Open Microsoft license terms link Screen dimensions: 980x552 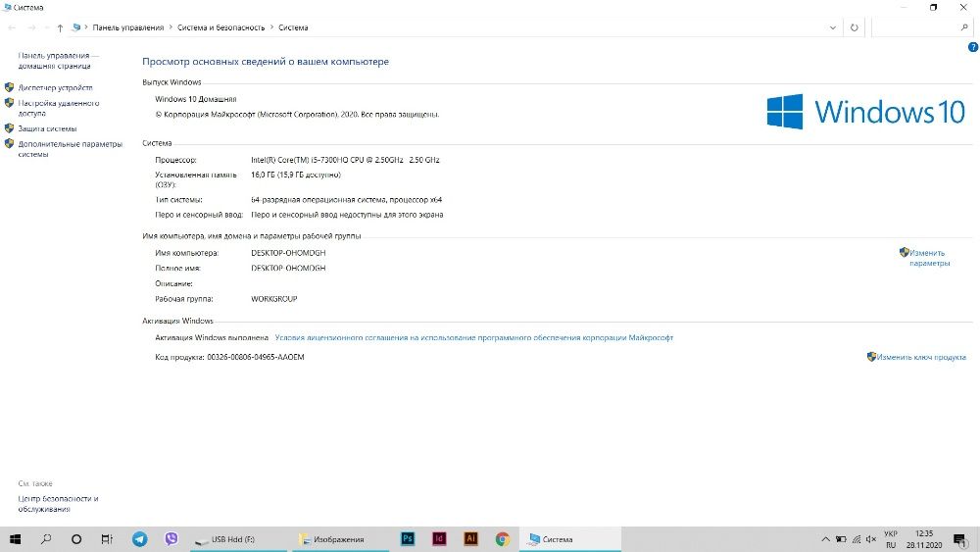click(473, 337)
